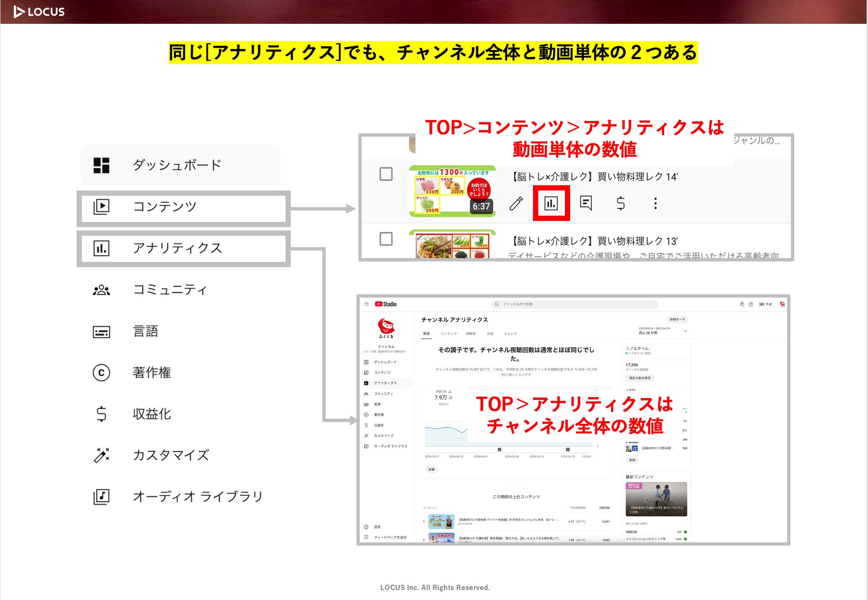Click the first chart marker on the views timeline
Screen dimensions: 868x600
499,450
